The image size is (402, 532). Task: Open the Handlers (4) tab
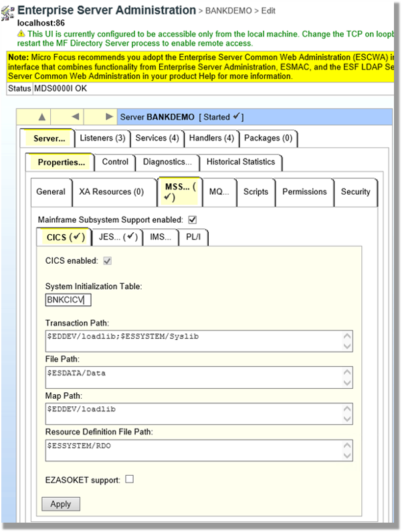pos(211,138)
